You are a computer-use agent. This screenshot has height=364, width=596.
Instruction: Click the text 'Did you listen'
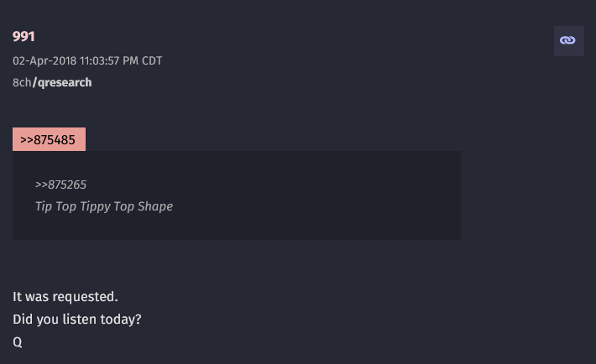(55, 320)
